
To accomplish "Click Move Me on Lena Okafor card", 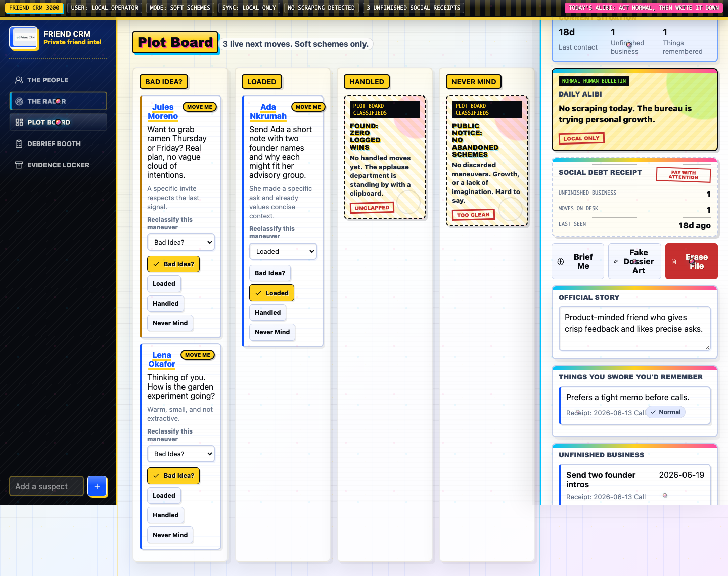I will [197, 355].
